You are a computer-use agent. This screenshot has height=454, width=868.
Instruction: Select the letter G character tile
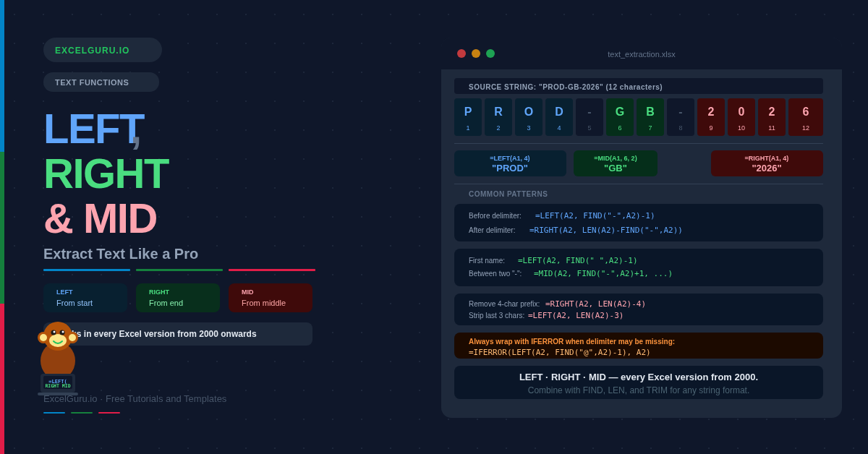pos(620,117)
